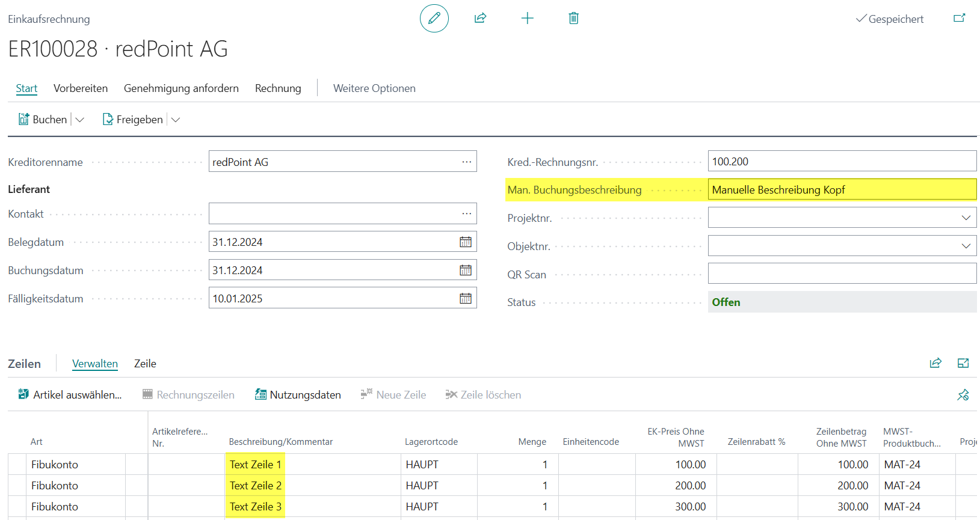Open the Fälligkeitsdatum calendar picker
Image resolution: width=980 pixels, height=520 pixels.
tap(466, 298)
